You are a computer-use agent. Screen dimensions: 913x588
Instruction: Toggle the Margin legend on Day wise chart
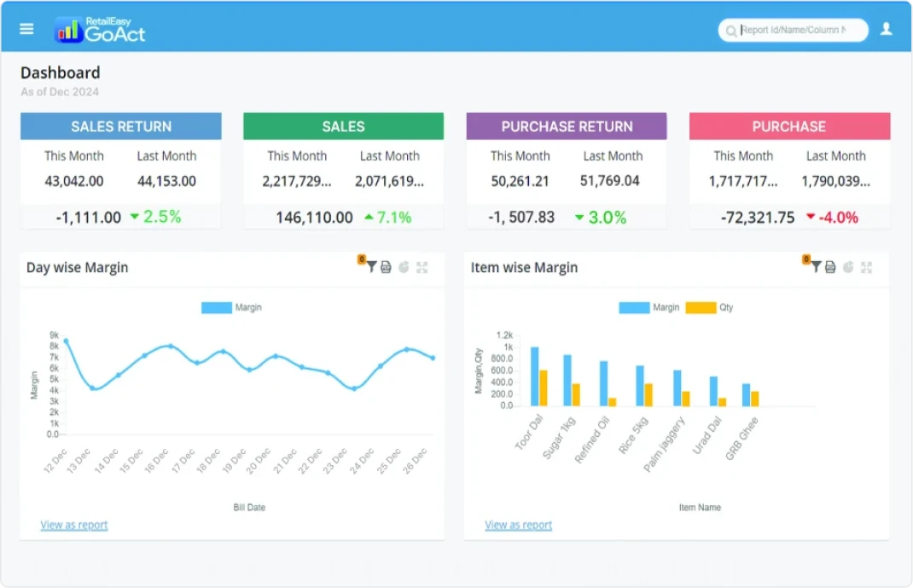click(x=233, y=307)
